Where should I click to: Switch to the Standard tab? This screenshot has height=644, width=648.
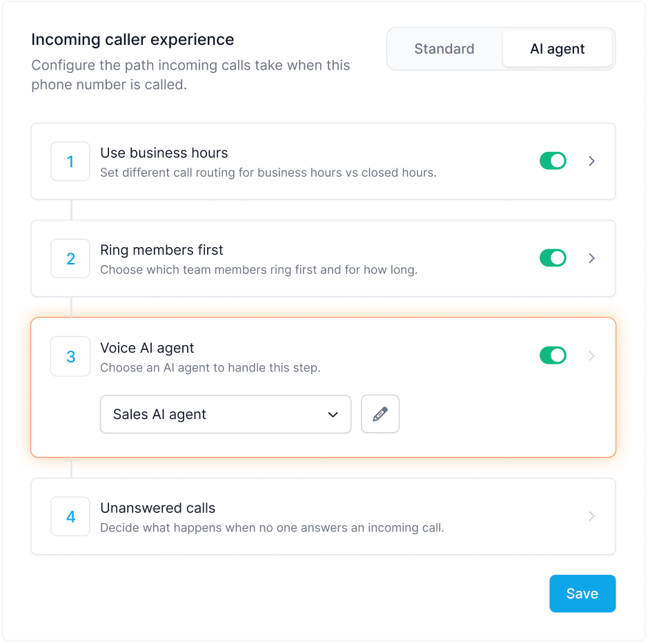[x=444, y=49]
